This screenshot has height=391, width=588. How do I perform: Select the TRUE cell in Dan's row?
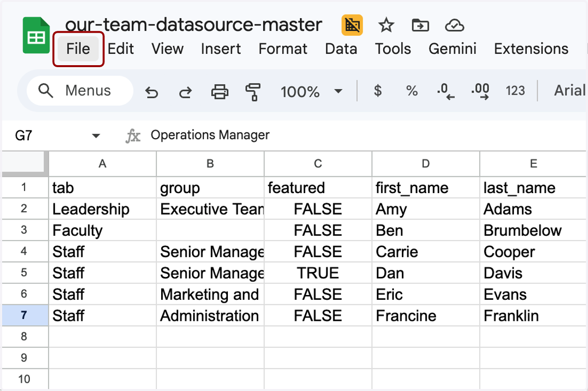(318, 273)
